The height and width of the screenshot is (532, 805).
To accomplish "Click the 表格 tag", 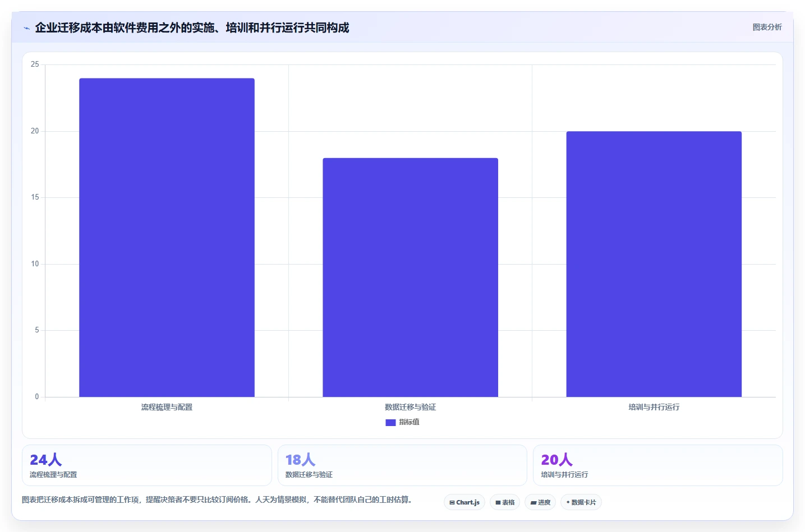I will coord(505,502).
